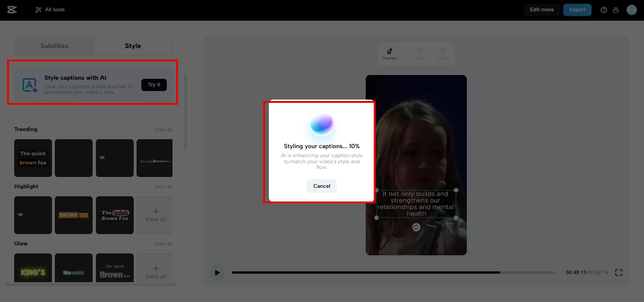Cancel the caption styling process
Image resolution: width=644 pixels, height=302 pixels.
(x=321, y=186)
